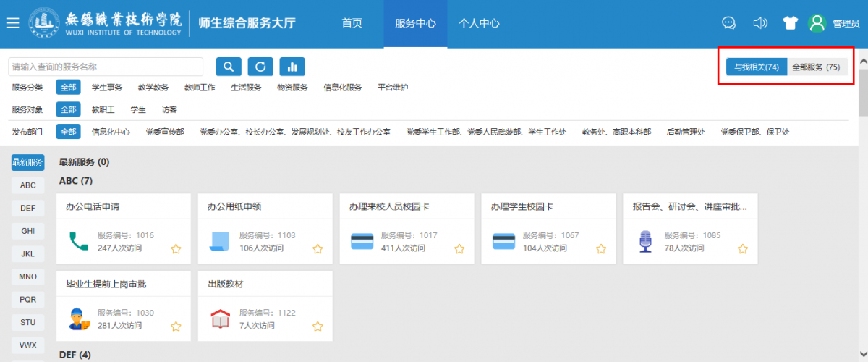Favorite 出版教材 with its star

click(x=318, y=327)
